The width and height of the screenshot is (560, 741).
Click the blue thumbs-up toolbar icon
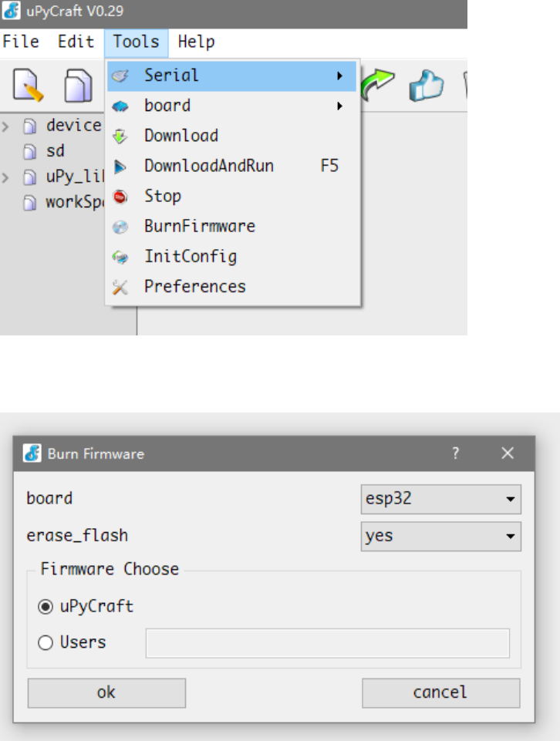(427, 86)
